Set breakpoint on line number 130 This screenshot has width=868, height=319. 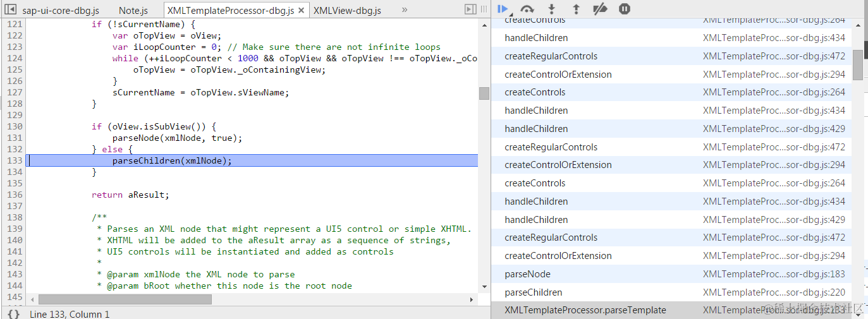click(13, 126)
